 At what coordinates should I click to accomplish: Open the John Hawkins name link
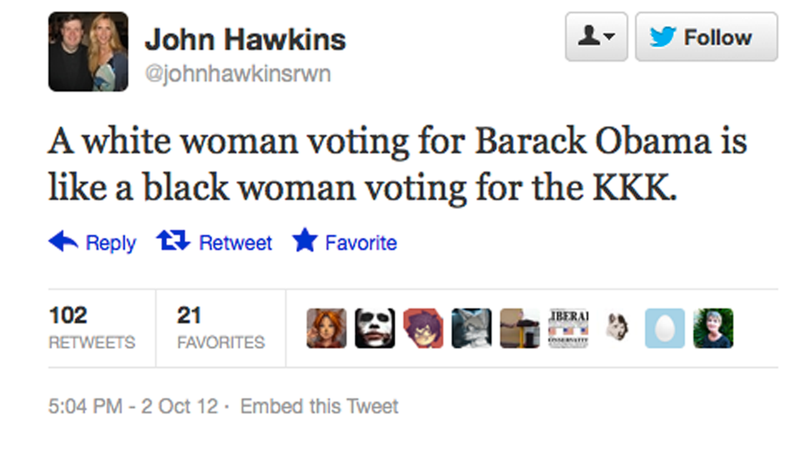click(x=245, y=40)
